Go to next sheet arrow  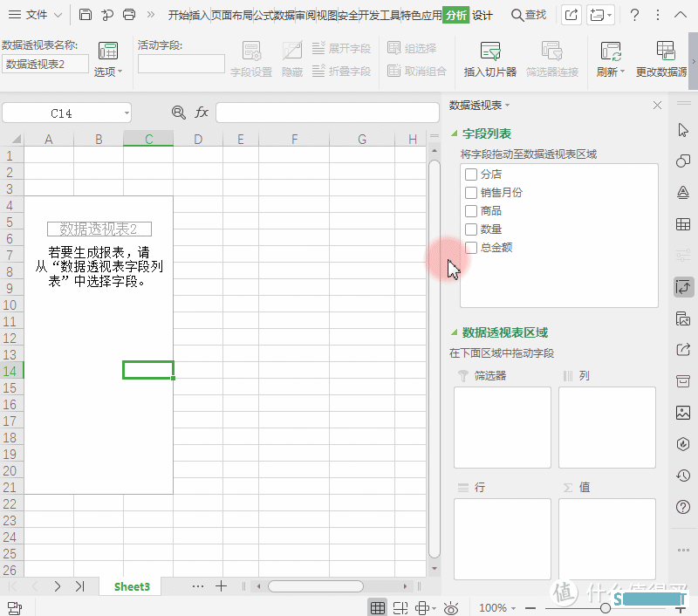pos(57,586)
